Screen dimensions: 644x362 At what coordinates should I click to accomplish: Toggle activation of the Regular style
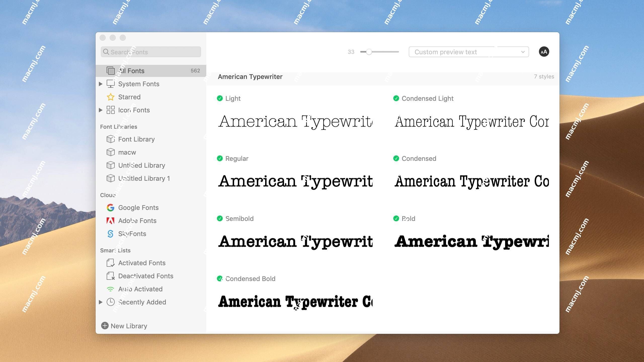click(220, 158)
